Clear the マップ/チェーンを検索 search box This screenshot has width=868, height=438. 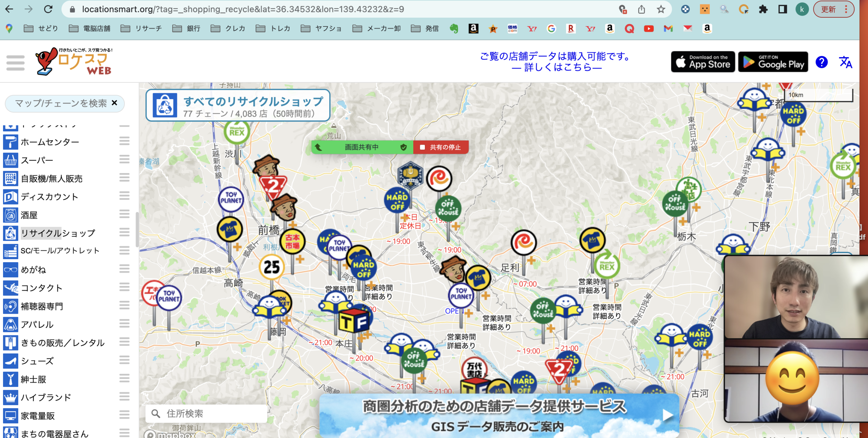pyautogui.click(x=115, y=103)
